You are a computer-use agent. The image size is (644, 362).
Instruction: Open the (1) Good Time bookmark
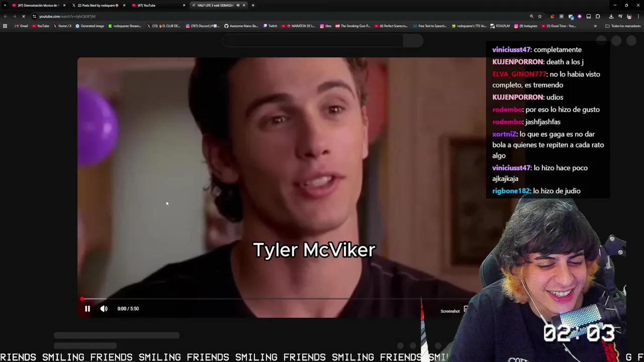(x=558, y=26)
